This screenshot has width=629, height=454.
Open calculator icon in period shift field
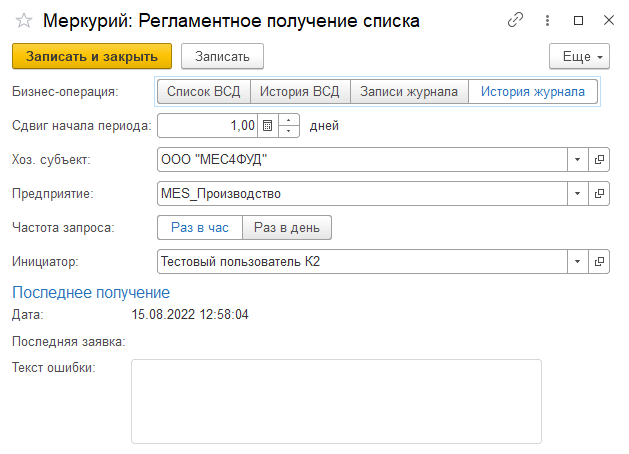coord(267,126)
